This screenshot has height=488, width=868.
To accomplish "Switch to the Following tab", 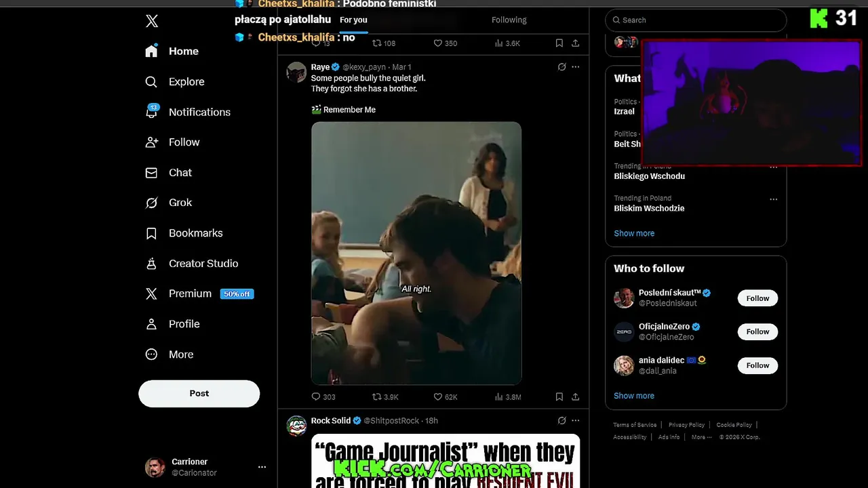I will pyautogui.click(x=509, y=20).
